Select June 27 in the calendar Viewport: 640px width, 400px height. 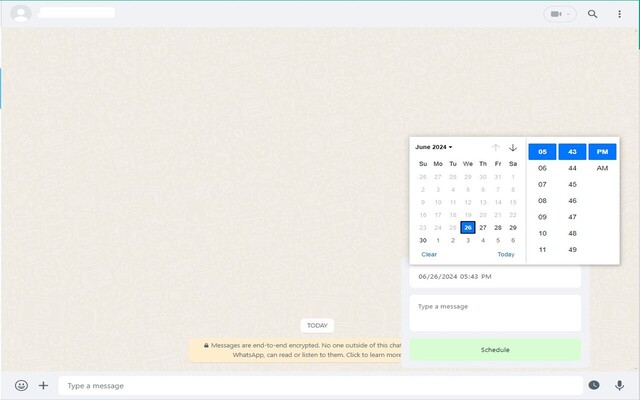pos(483,227)
